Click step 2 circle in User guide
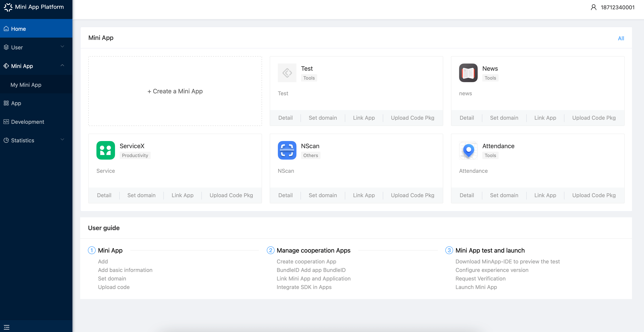Viewport: 644px width, 332px height. (x=270, y=250)
